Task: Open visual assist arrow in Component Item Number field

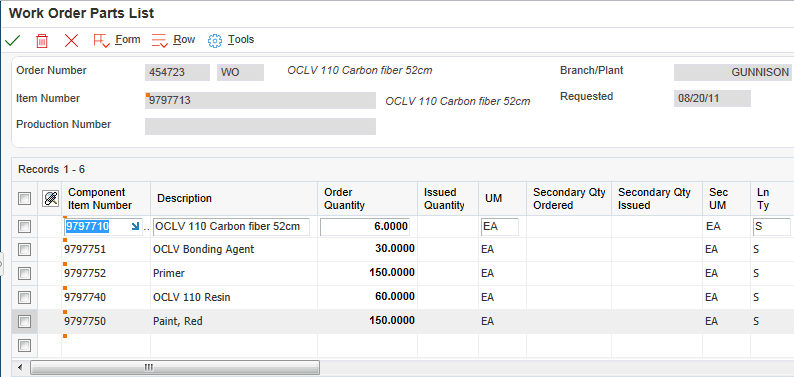Action: point(135,227)
